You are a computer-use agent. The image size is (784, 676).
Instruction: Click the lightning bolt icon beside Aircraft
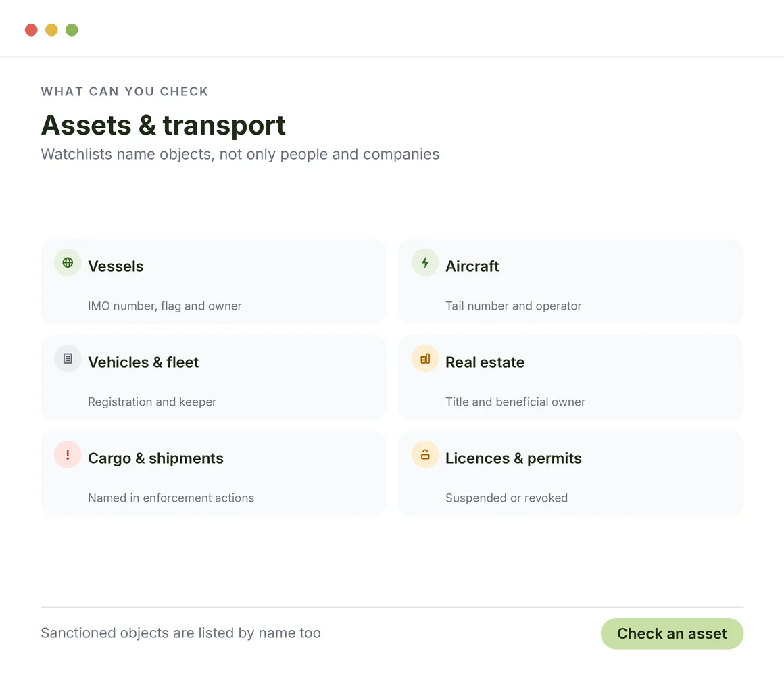425,262
